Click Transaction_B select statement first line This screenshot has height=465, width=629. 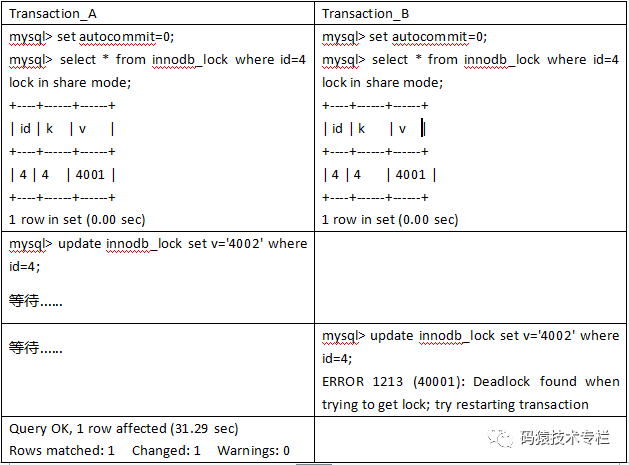tap(470, 60)
